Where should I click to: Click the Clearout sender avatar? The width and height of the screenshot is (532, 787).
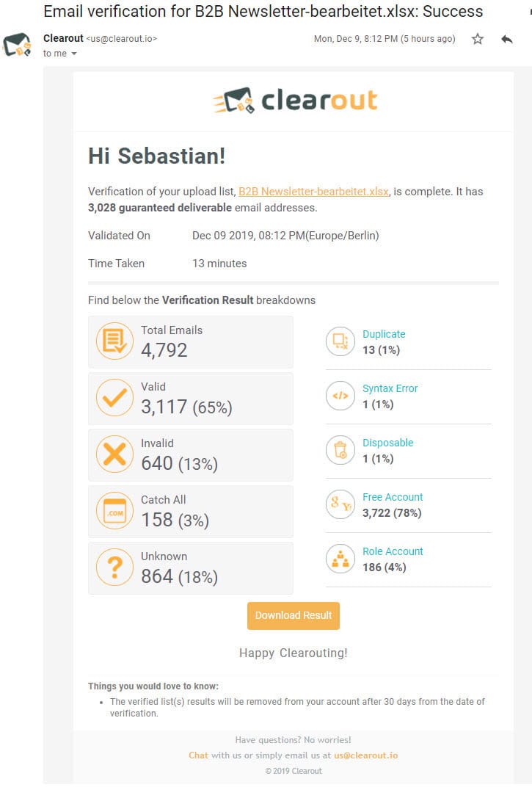click(17, 46)
